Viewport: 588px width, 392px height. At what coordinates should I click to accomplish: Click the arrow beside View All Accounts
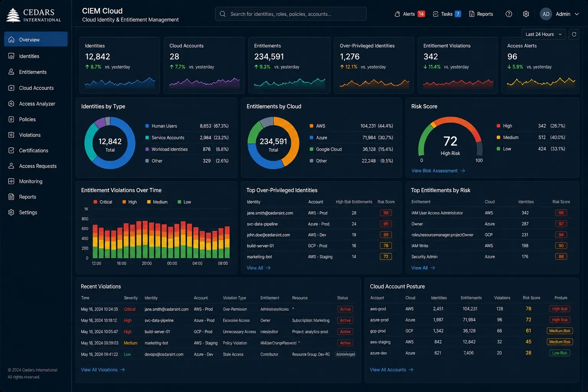click(411, 370)
